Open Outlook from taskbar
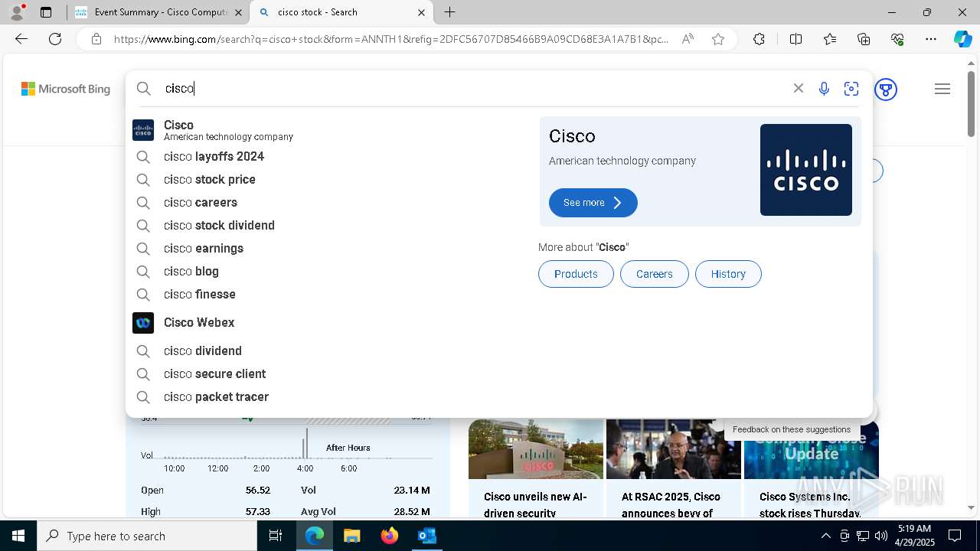The image size is (980, 551). [426, 536]
